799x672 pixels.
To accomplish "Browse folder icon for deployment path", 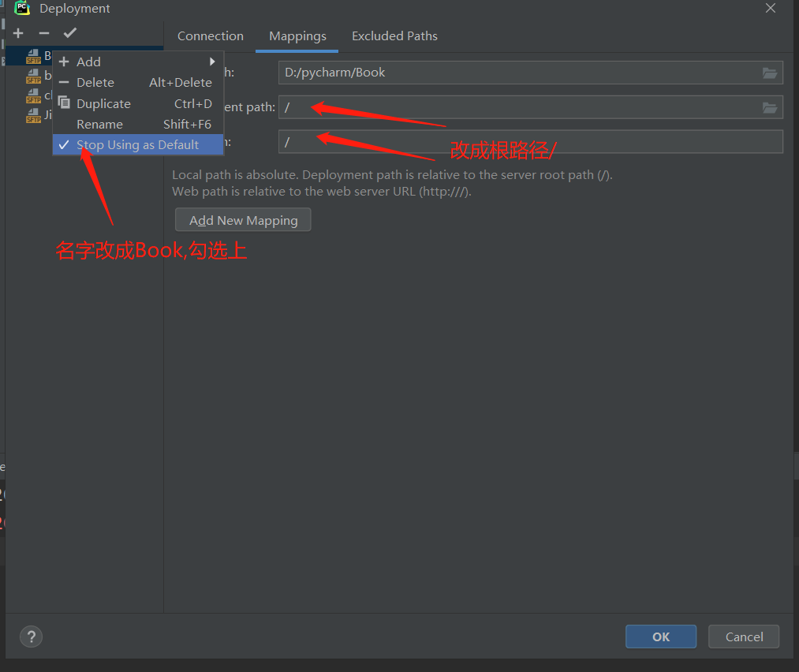I will [770, 107].
